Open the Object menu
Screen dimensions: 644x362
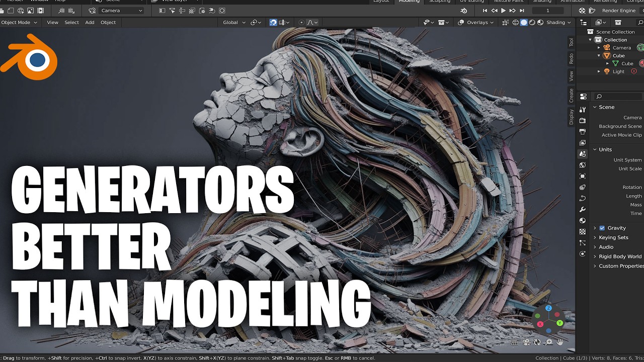click(108, 23)
